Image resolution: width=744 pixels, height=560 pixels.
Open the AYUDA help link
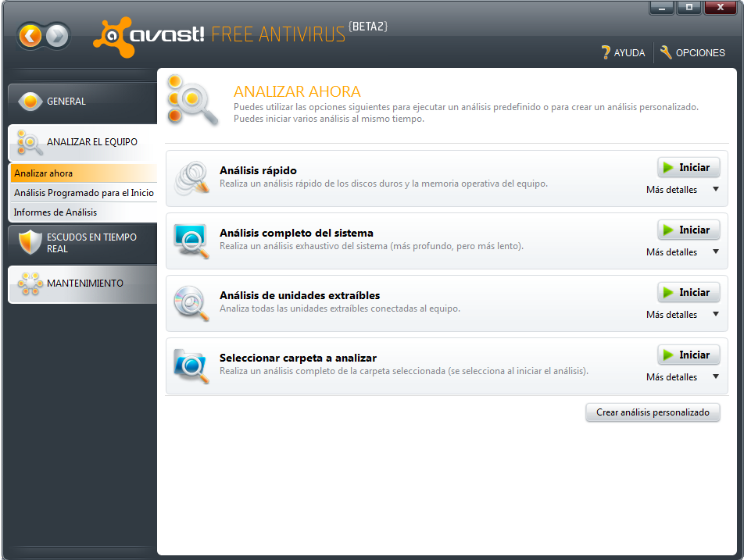pyautogui.click(x=623, y=52)
